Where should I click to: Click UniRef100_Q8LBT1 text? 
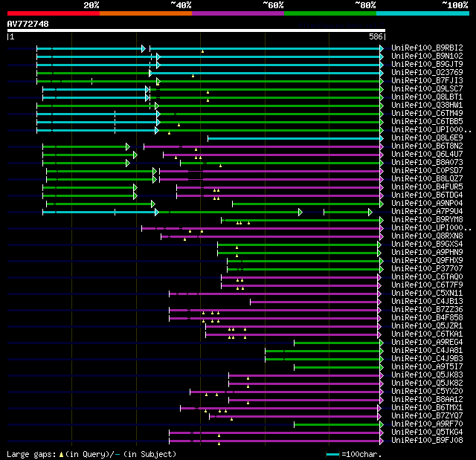[x=427, y=97]
